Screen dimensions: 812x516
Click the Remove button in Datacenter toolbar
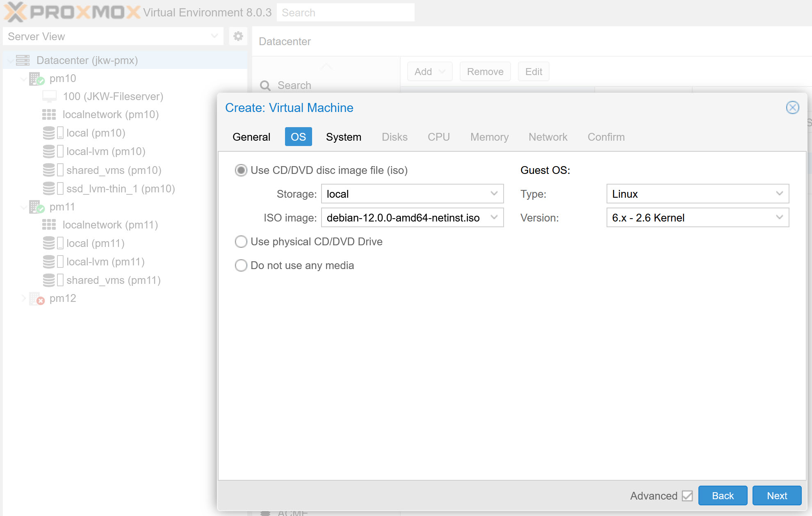[485, 71]
